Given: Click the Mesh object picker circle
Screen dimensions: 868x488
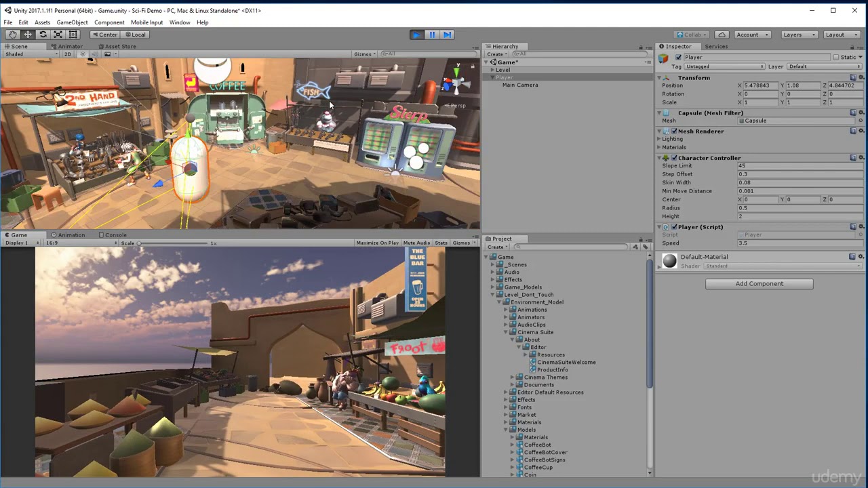Looking at the screenshot, I should 861,121.
